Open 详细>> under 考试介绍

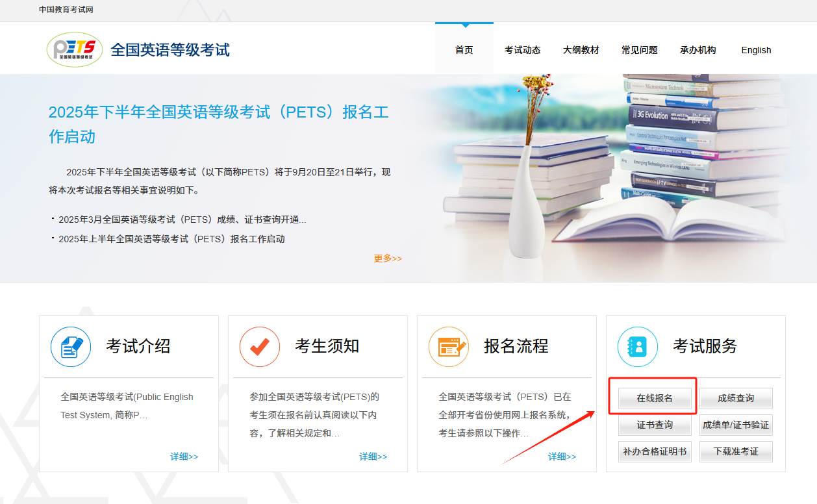[x=184, y=457]
